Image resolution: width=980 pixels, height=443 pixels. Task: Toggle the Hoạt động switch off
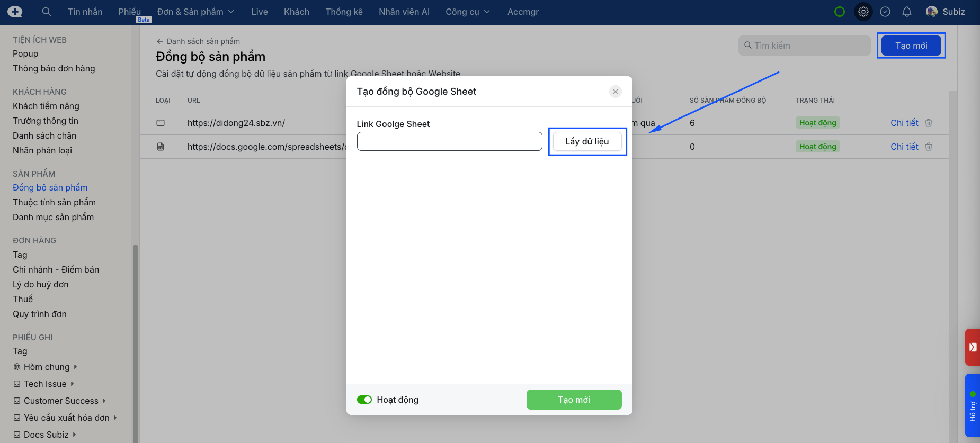364,400
